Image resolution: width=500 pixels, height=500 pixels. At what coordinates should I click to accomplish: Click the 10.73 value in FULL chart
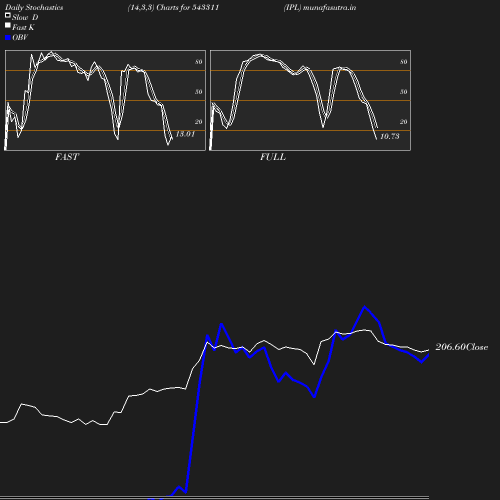[390, 136]
